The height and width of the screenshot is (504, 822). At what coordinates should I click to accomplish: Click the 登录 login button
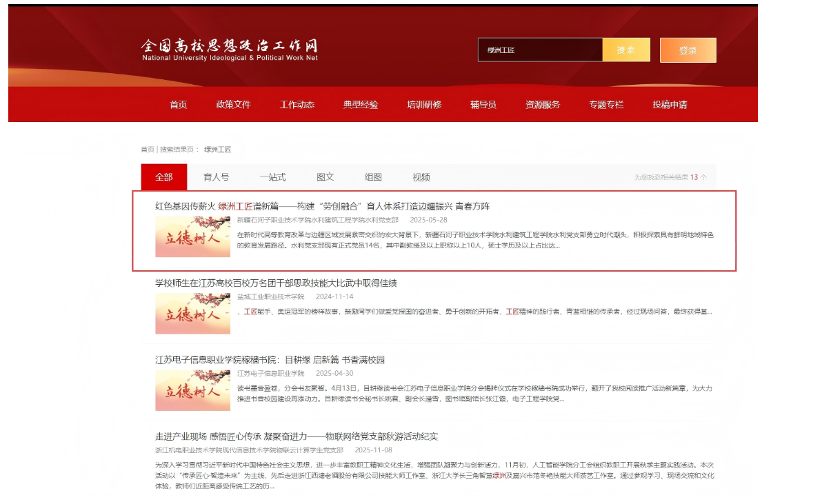click(x=688, y=50)
